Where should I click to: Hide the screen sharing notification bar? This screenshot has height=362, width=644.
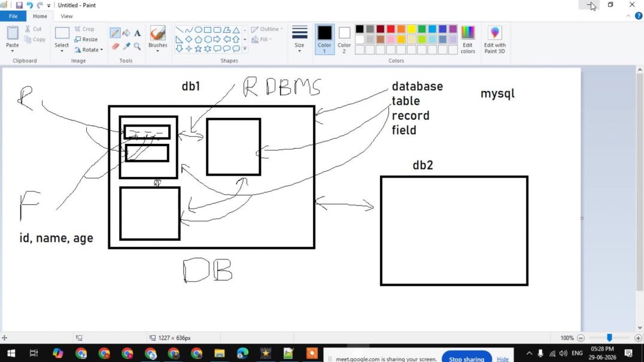point(503,359)
